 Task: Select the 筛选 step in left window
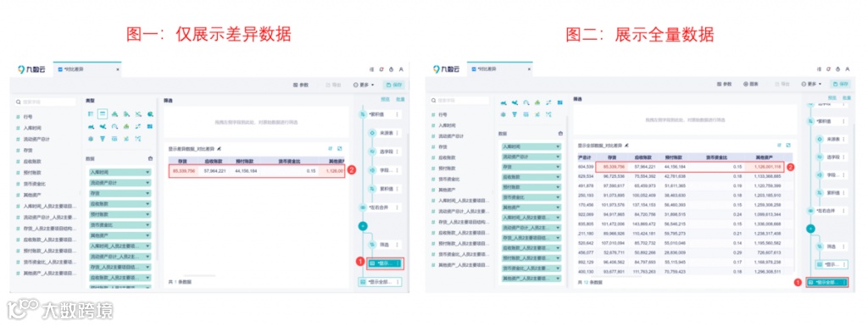pyautogui.click(x=385, y=244)
